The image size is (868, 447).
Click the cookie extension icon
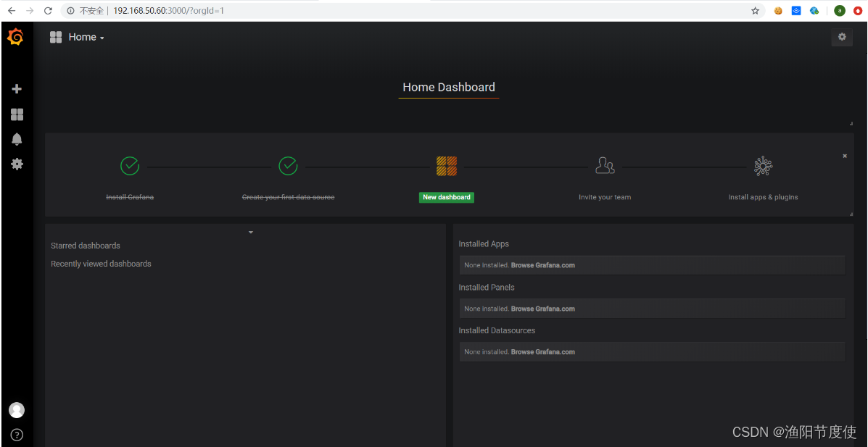tap(778, 11)
